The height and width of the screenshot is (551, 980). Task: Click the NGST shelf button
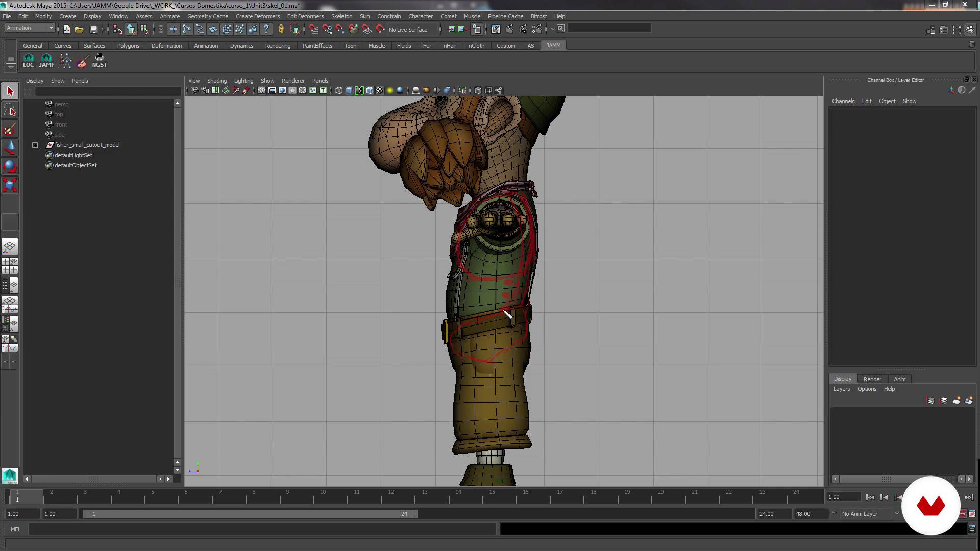(100, 60)
